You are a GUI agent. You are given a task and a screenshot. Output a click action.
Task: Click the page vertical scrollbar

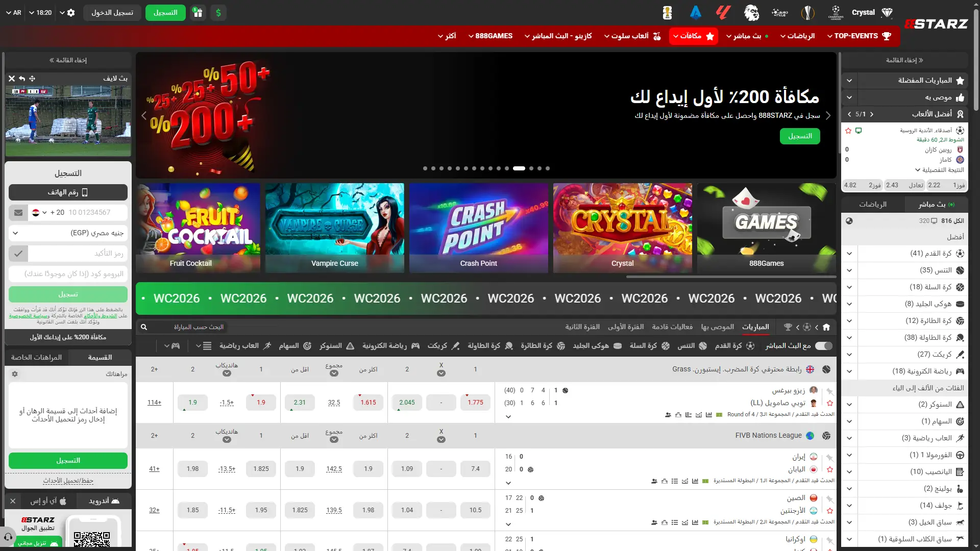pyautogui.click(x=976, y=59)
